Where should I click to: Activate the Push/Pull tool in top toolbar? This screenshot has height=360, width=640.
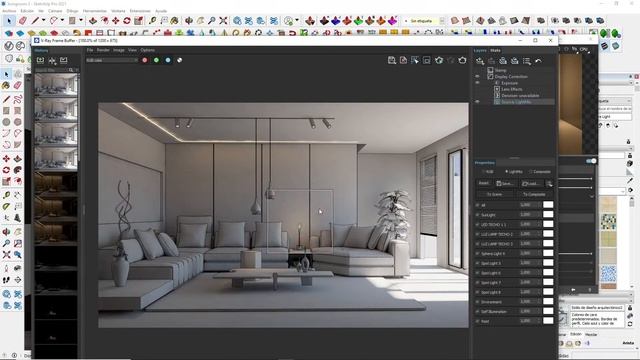(x=93, y=20)
